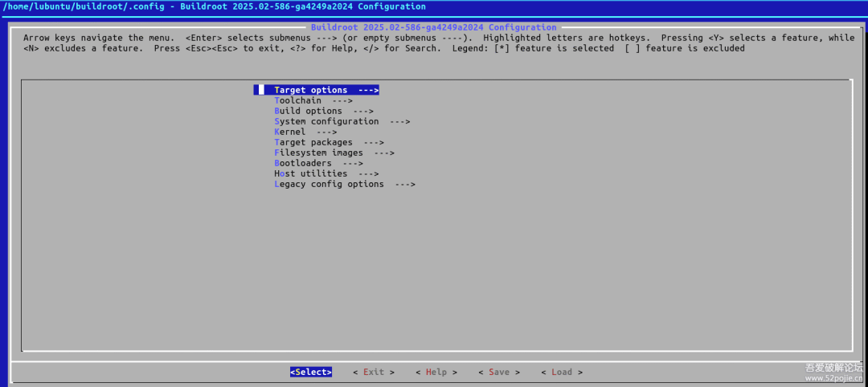This screenshot has width=868, height=387.
Task: Open the Target packages submenu
Action: pos(329,143)
